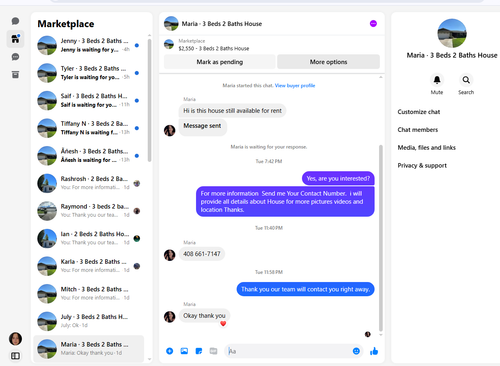This screenshot has height=366, width=500.
Task: Open Message requests sidebar icon
Action: click(x=15, y=57)
